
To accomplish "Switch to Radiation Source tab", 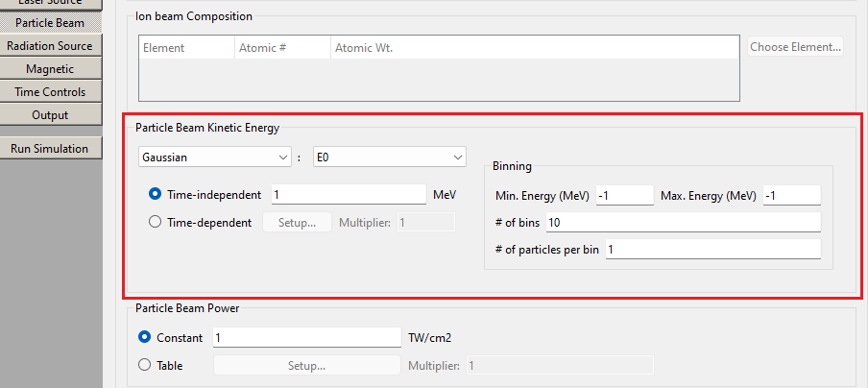I will [50, 46].
